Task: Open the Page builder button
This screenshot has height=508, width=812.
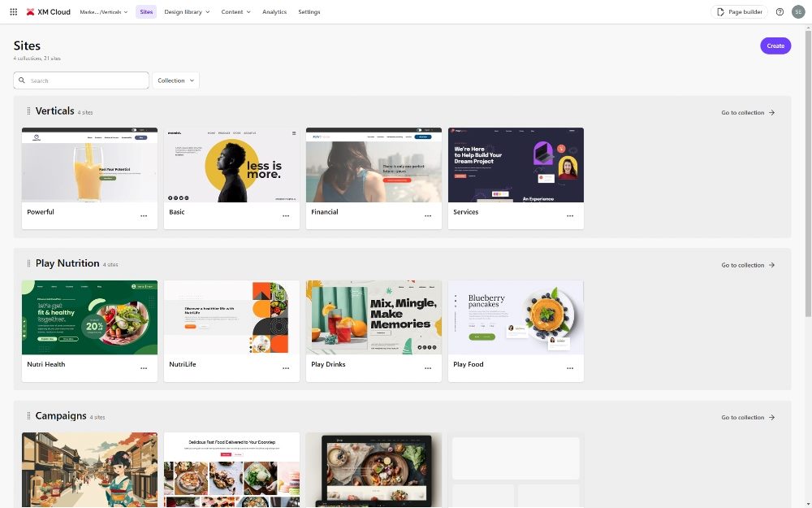Action: pyautogui.click(x=740, y=12)
